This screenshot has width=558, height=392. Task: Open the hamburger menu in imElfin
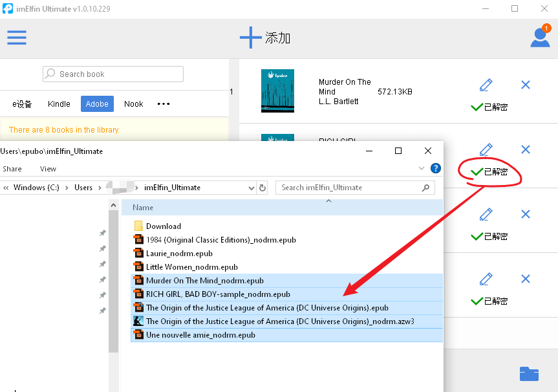pos(17,38)
